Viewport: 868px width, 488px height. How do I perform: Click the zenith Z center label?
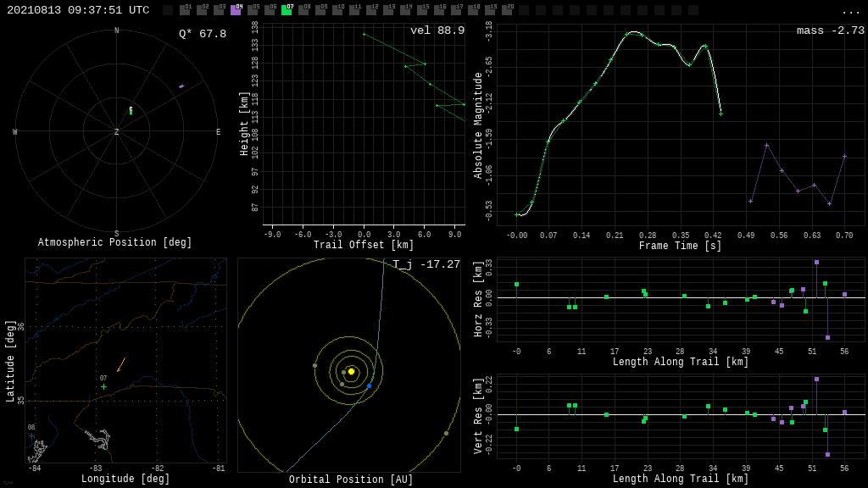pyautogui.click(x=117, y=132)
